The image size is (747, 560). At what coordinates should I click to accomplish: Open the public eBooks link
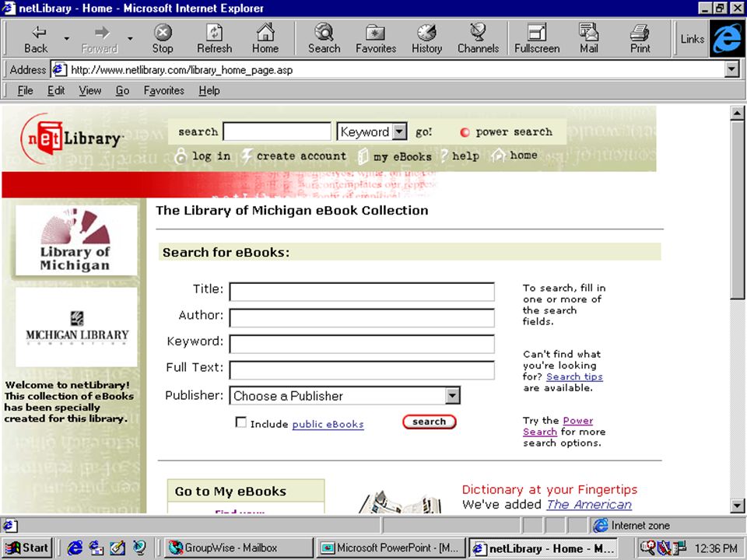click(x=328, y=425)
